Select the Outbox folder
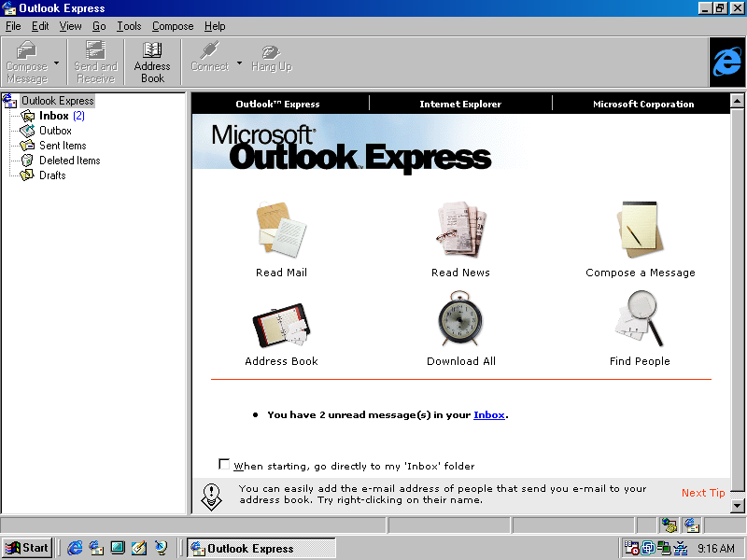 55,131
